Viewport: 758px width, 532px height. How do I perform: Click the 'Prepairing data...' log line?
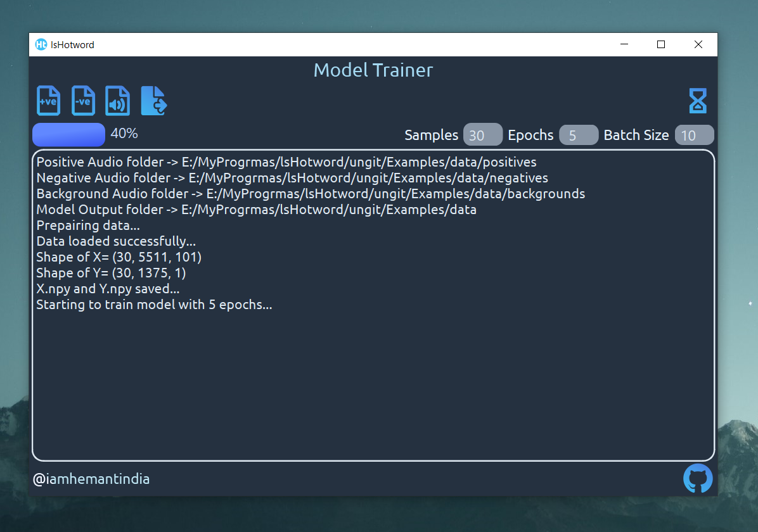click(x=88, y=225)
